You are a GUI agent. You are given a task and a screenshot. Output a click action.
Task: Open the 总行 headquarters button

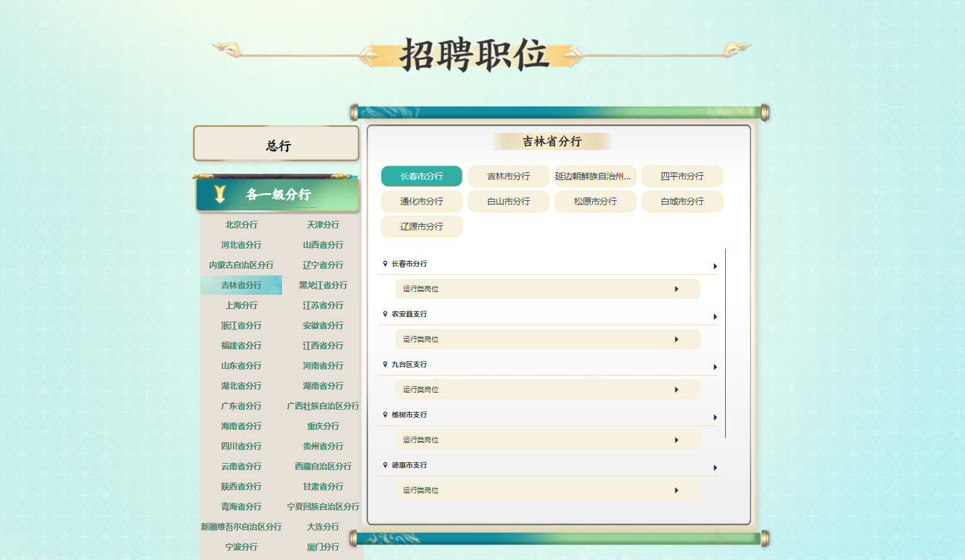[276, 143]
